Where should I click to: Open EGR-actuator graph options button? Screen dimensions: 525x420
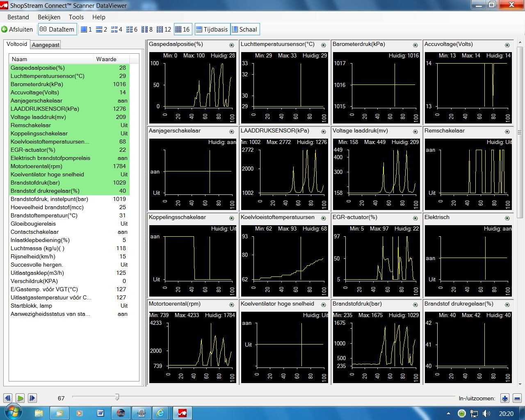point(415,218)
